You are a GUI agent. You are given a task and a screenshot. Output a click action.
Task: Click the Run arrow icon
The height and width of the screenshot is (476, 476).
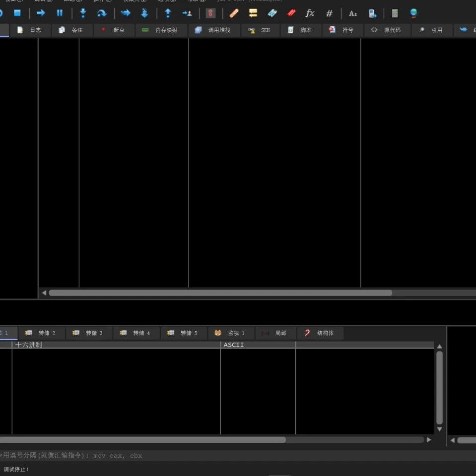[41, 13]
